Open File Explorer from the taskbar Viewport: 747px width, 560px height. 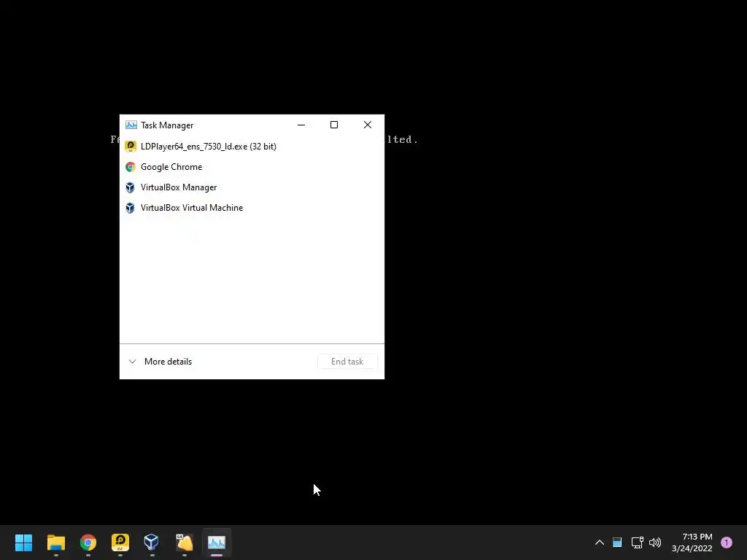(56, 542)
